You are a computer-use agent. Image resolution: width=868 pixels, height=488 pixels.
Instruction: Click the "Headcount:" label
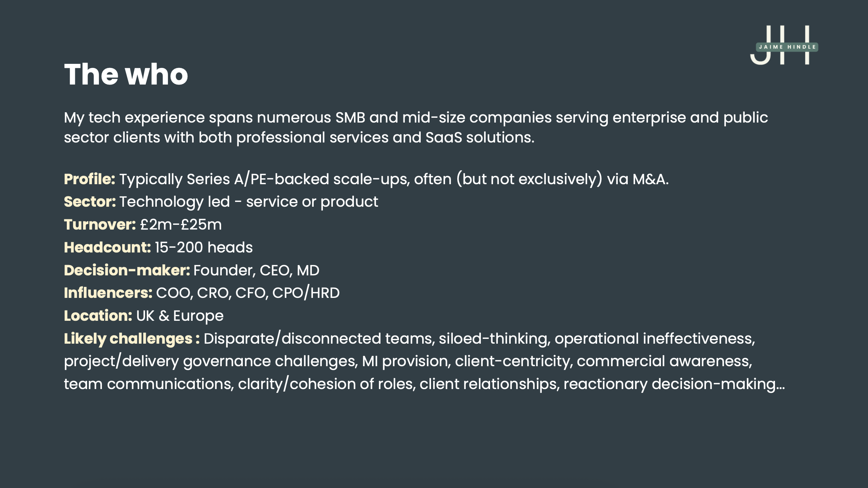pos(107,248)
